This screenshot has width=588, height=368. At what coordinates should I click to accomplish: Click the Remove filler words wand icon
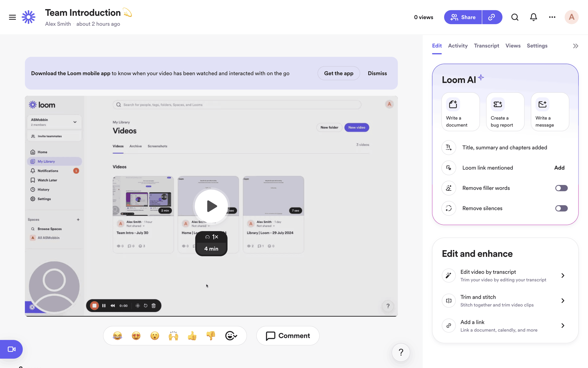pos(449,188)
